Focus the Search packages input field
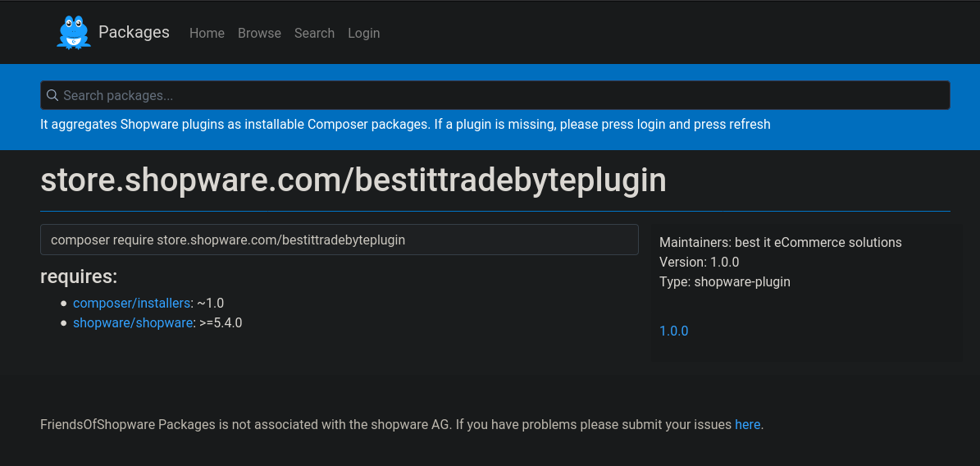This screenshot has height=466, width=980. [x=495, y=95]
